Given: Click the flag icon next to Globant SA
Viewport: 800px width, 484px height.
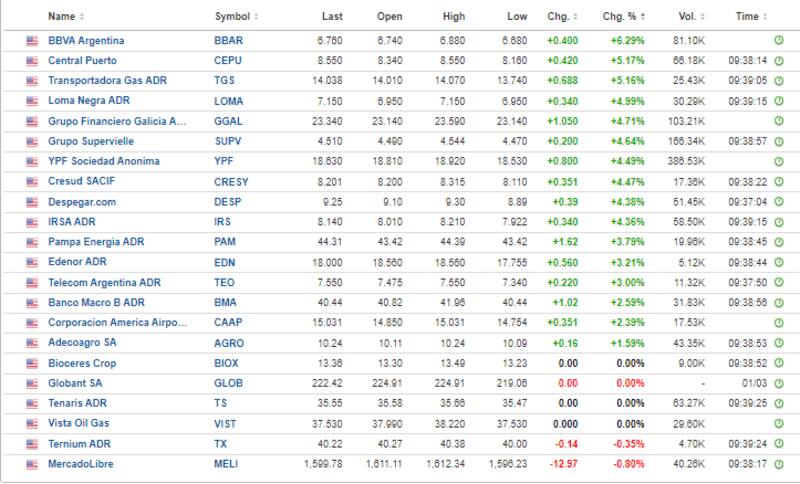Looking at the screenshot, I should click(32, 383).
